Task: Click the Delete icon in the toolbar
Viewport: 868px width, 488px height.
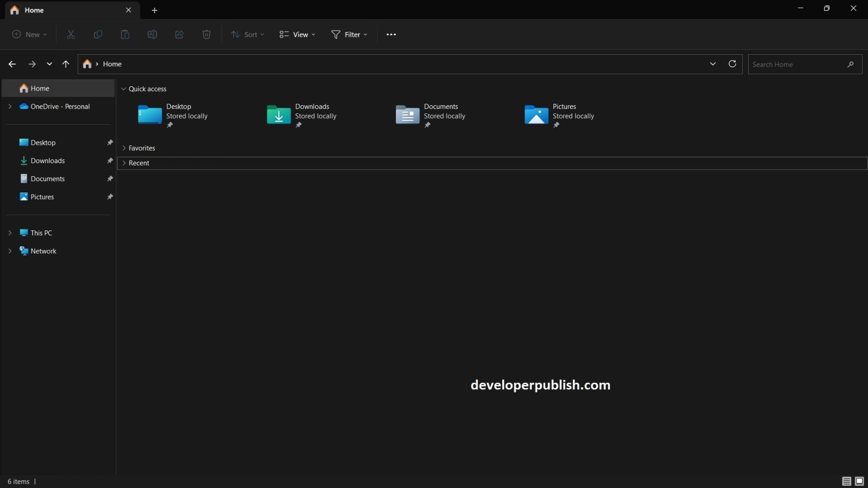Action: [206, 34]
